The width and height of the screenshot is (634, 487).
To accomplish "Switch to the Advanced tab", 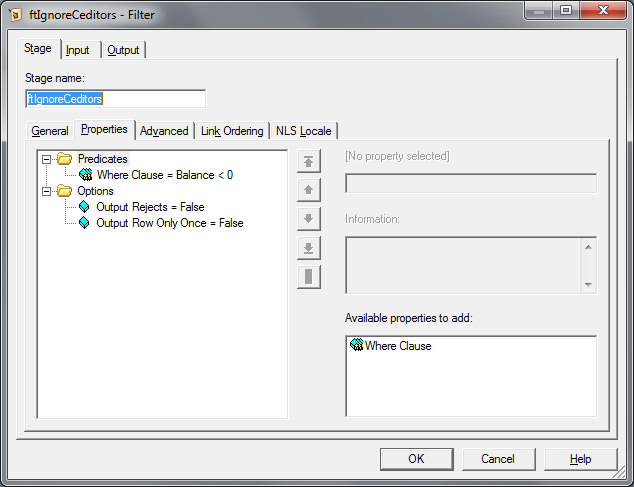I will 164,131.
